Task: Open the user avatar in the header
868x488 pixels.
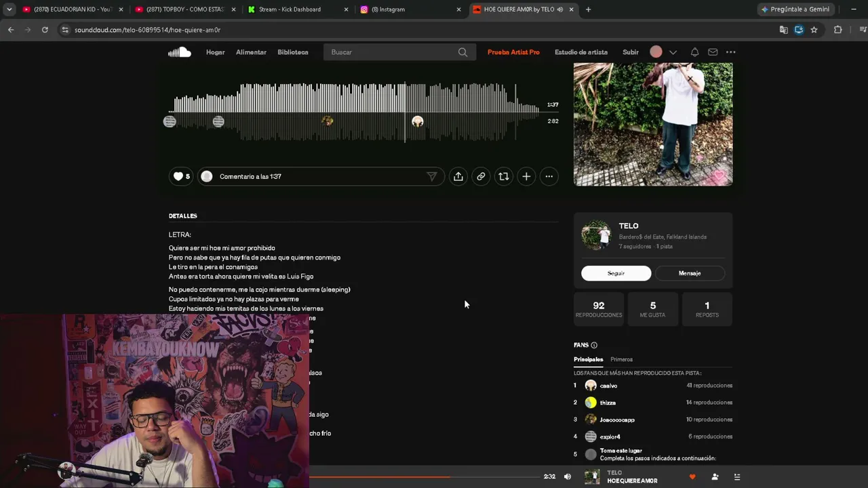Action: [656, 52]
